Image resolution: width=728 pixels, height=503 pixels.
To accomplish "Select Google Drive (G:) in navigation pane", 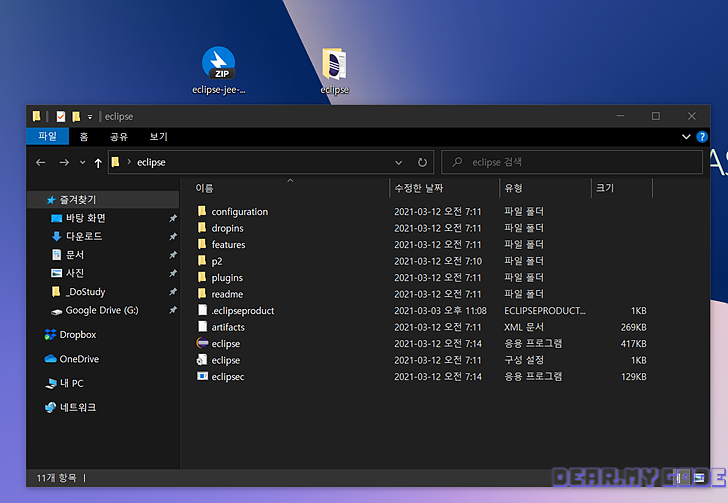I will pos(103,310).
